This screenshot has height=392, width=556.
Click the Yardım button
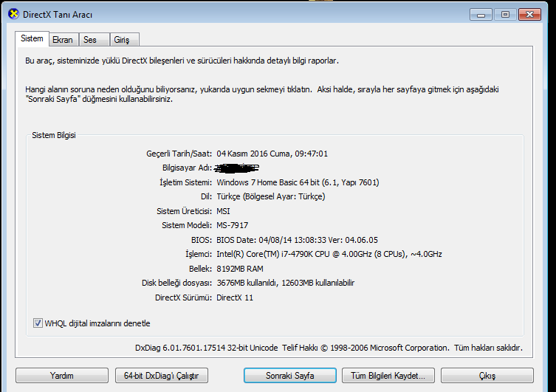(62, 376)
